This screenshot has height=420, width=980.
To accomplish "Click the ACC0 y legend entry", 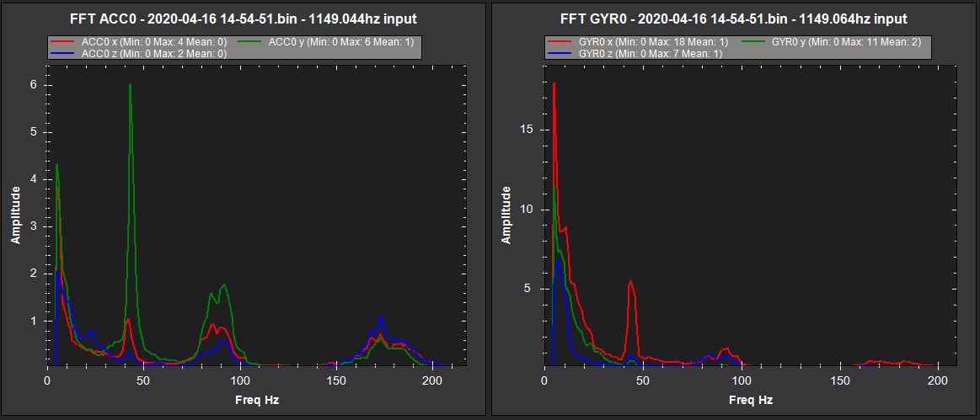I will click(x=327, y=42).
